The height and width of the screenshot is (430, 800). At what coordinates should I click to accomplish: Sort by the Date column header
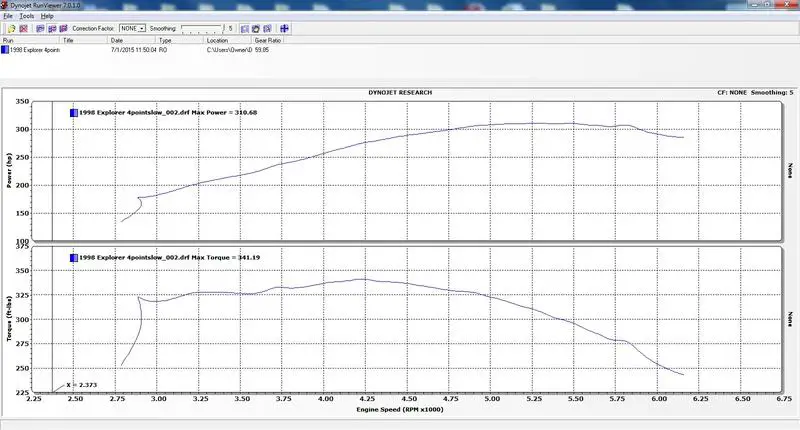click(132, 40)
